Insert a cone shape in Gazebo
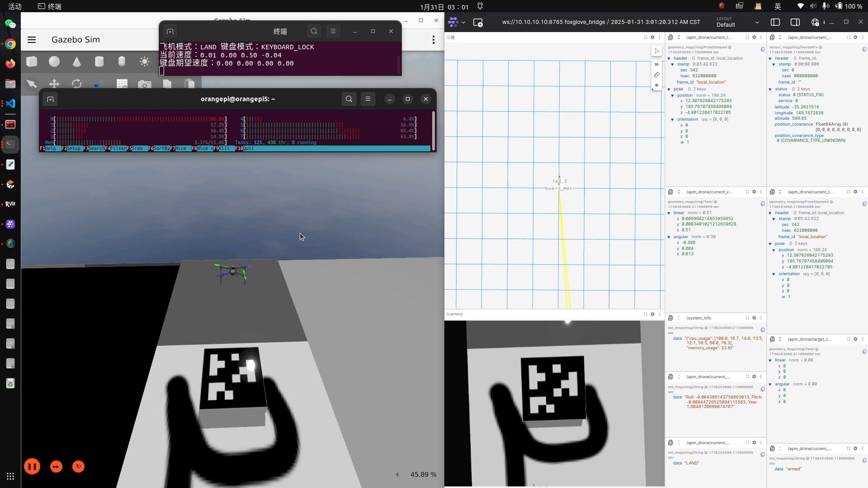Image resolution: width=868 pixels, height=488 pixels. [77, 61]
